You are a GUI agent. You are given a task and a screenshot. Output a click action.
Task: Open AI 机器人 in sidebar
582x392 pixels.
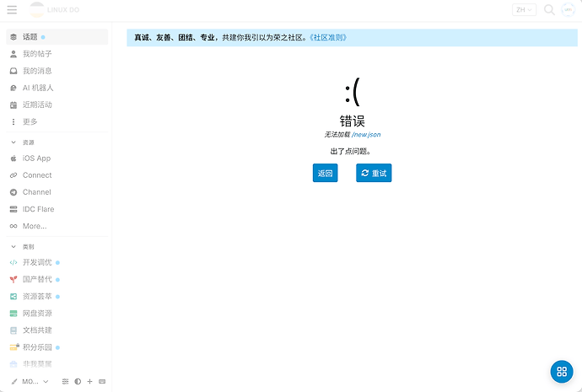pos(57,88)
